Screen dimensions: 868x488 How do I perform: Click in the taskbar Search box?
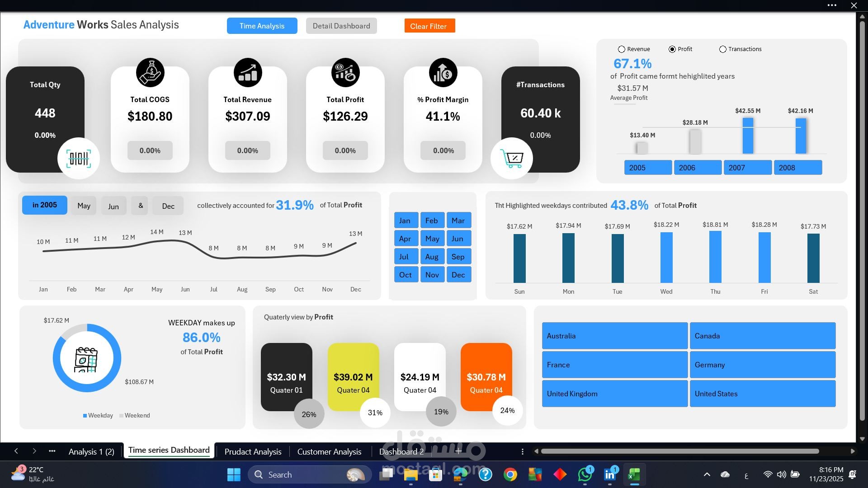(x=310, y=475)
